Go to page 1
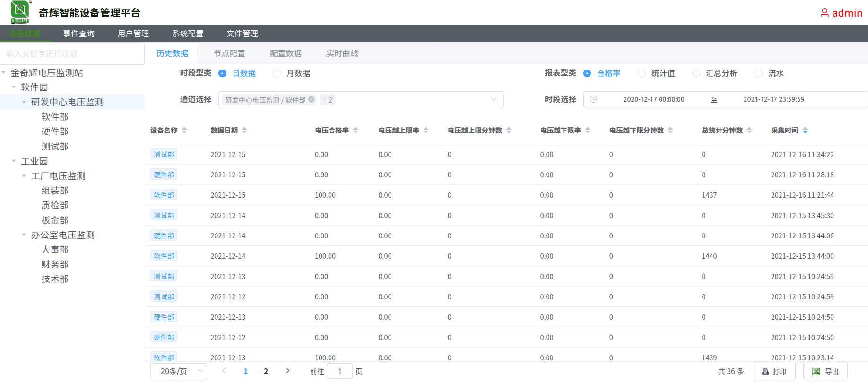 pos(246,371)
